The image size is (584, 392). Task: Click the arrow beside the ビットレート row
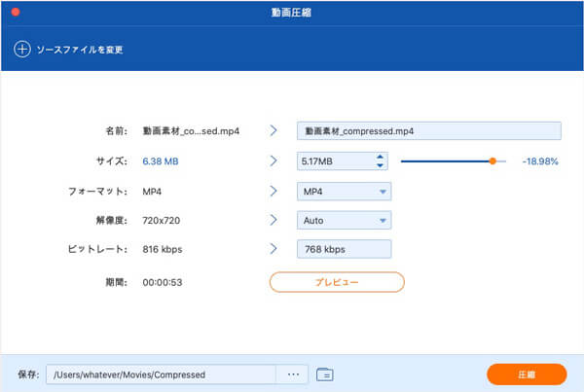pyautogui.click(x=274, y=250)
